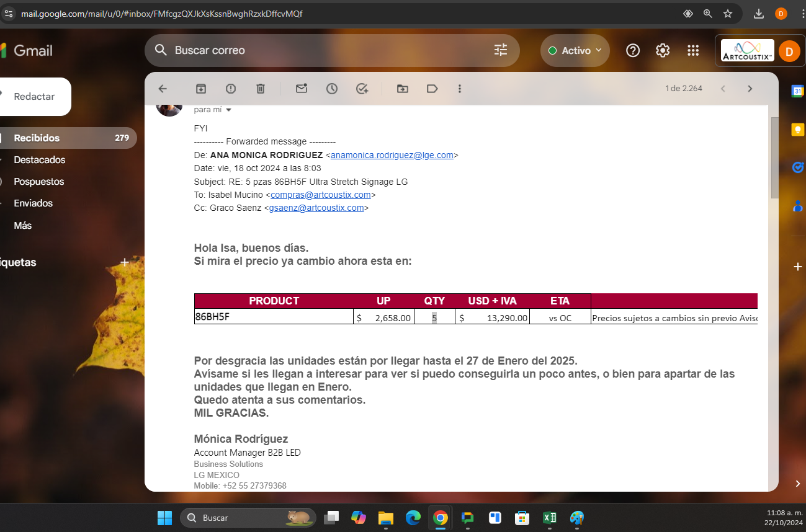This screenshot has width=806, height=532.
Task: Open search filter options in search bar
Action: pyautogui.click(x=501, y=50)
